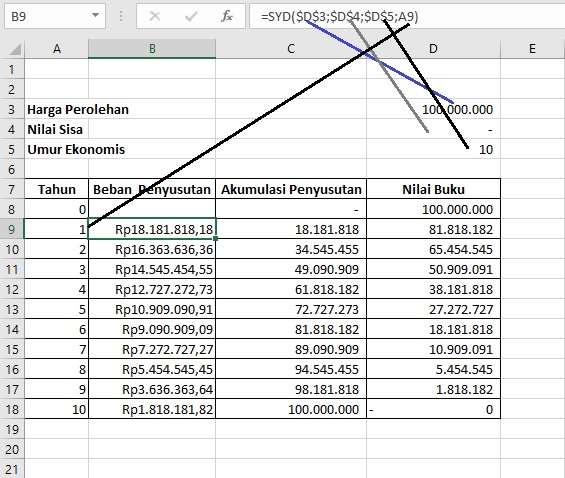This screenshot has height=478, width=565.
Task: Click the Beban Penyusutan header cell
Action: tap(152, 189)
